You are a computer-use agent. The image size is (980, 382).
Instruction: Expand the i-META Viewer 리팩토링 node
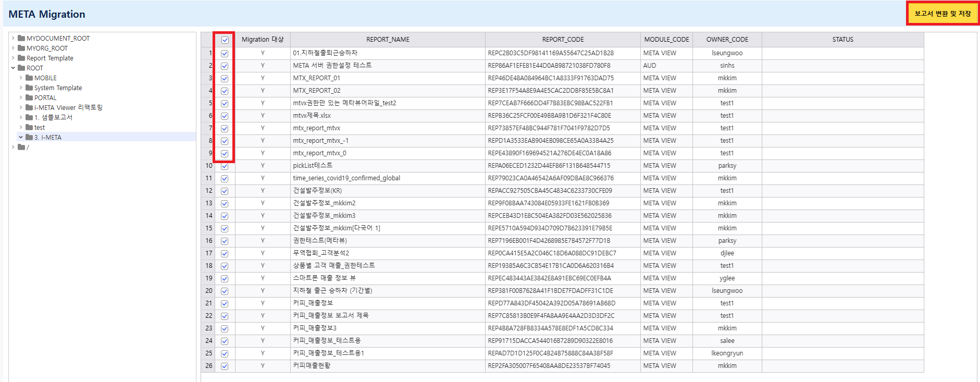21,107
